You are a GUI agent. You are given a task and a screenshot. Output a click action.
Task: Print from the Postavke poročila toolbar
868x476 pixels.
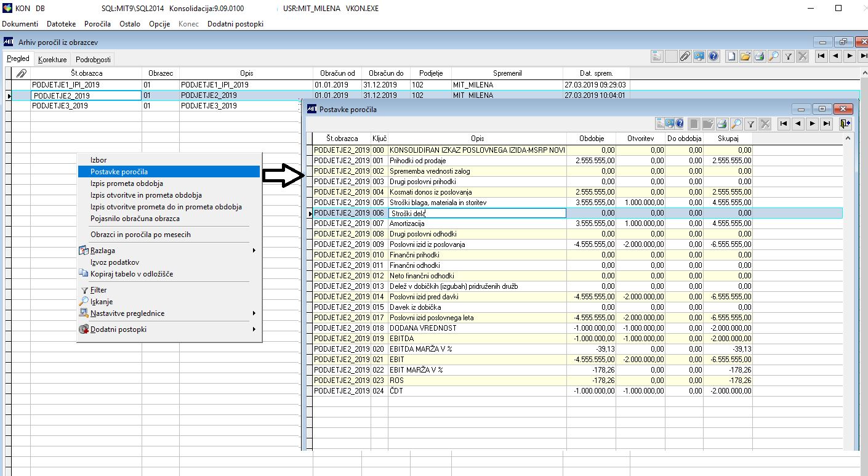[x=721, y=124]
